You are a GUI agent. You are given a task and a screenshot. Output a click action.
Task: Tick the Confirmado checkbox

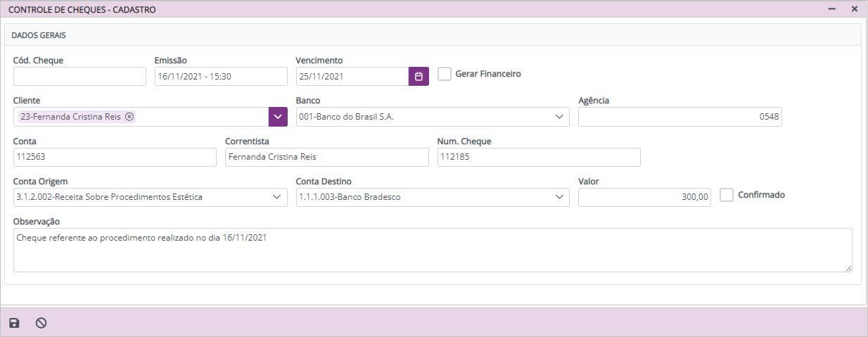(x=727, y=195)
